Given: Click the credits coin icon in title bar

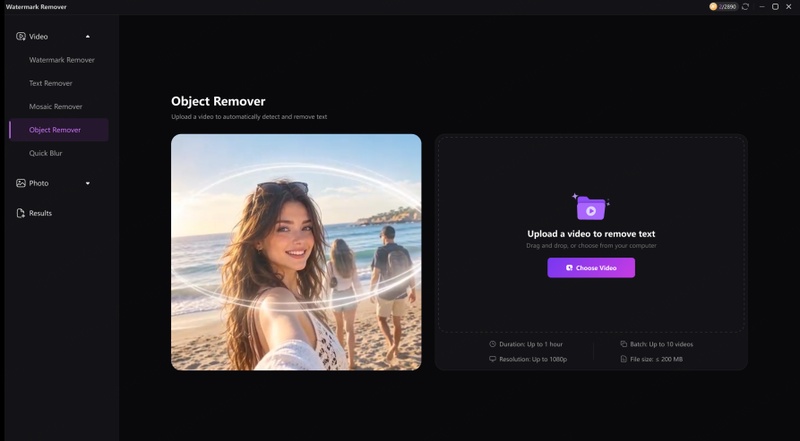Looking at the screenshot, I should 713,7.
